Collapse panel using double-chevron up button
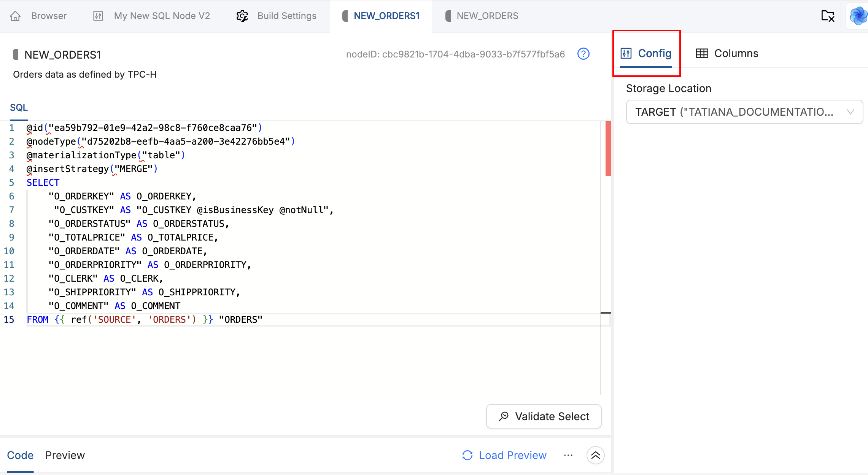This screenshot has width=868, height=475. tap(595, 455)
